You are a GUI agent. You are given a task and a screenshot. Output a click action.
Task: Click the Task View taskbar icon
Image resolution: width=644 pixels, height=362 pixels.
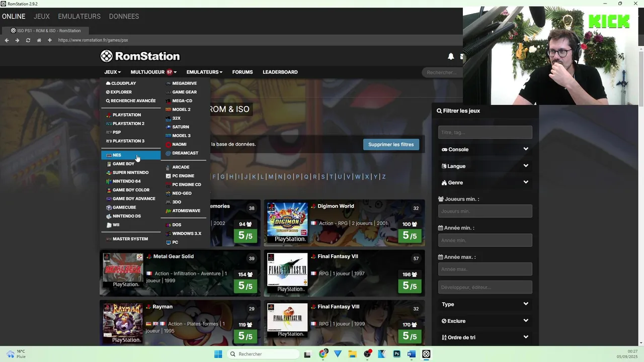point(307,354)
